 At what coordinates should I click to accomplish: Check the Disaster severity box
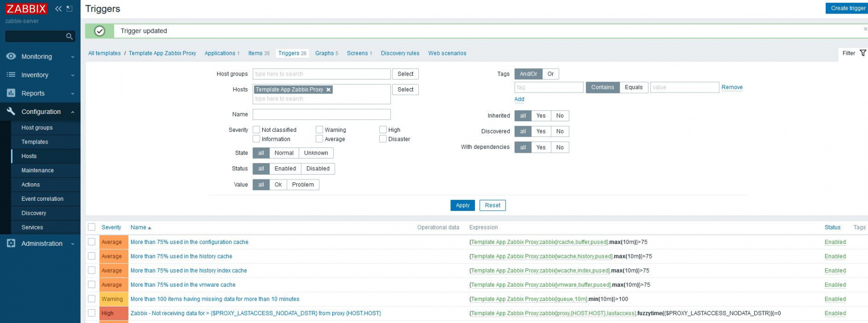tap(383, 139)
